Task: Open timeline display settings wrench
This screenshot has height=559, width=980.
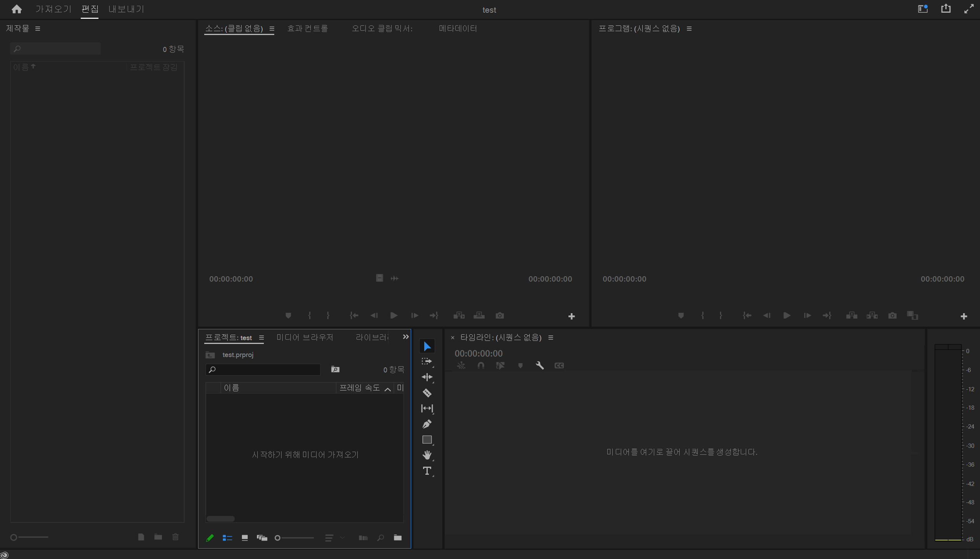Action: point(540,365)
